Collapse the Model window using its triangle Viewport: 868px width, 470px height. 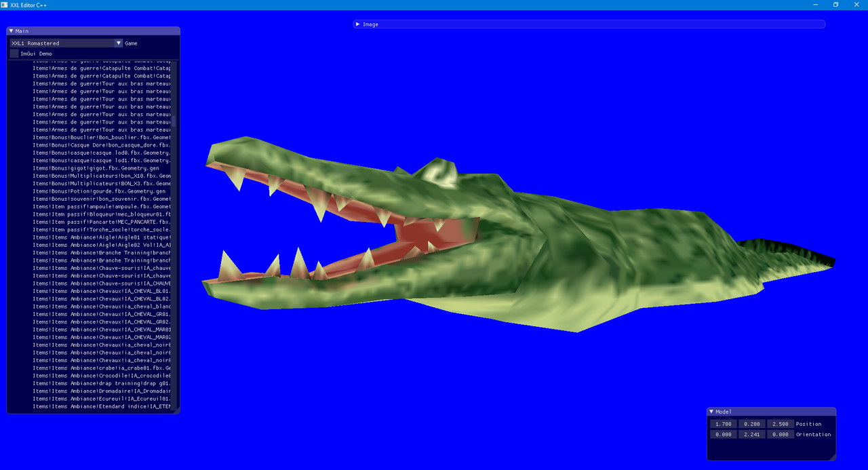tap(711, 412)
